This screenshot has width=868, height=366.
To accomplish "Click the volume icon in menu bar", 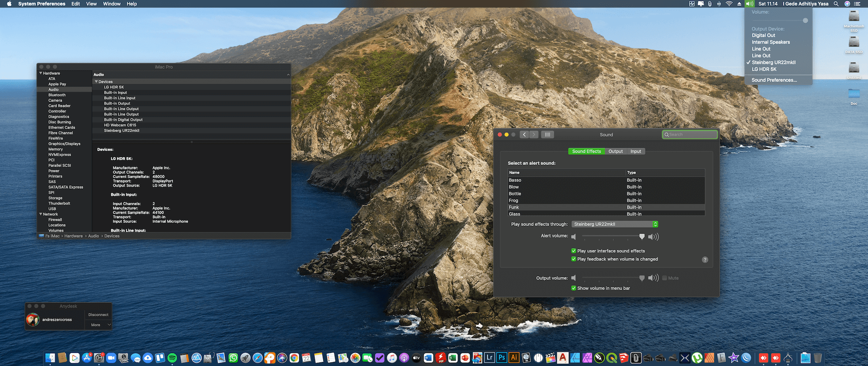I will coord(750,4).
